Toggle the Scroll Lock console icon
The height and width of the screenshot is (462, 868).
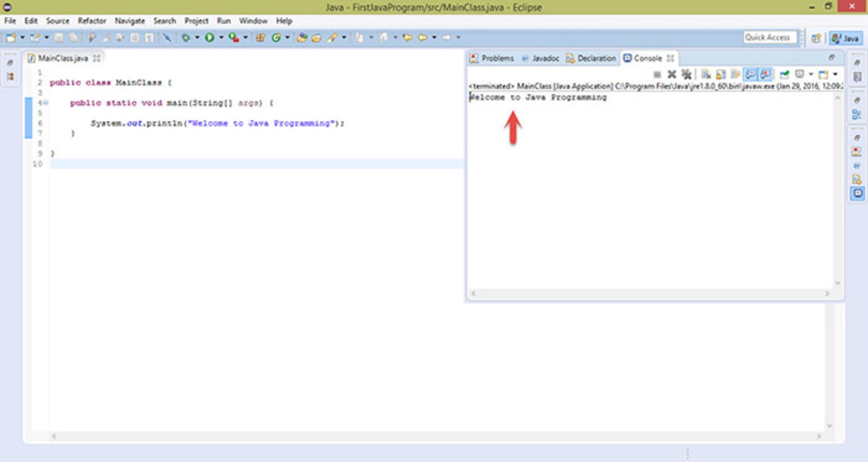(x=721, y=74)
